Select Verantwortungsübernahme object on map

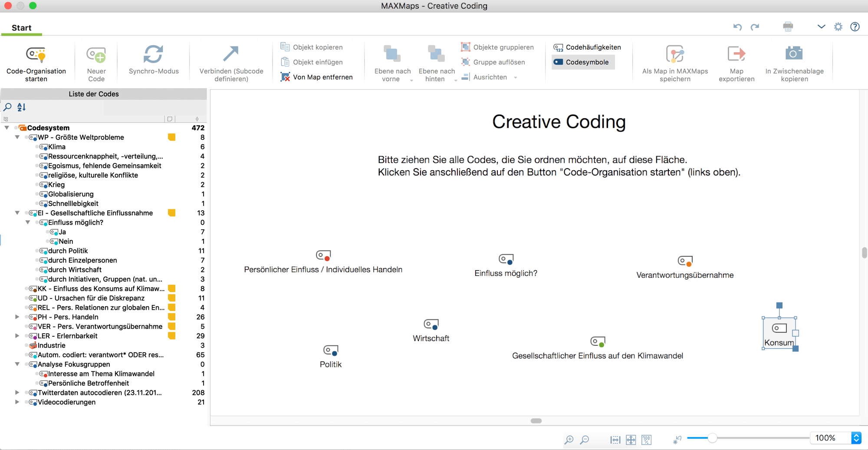pyautogui.click(x=685, y=268)
